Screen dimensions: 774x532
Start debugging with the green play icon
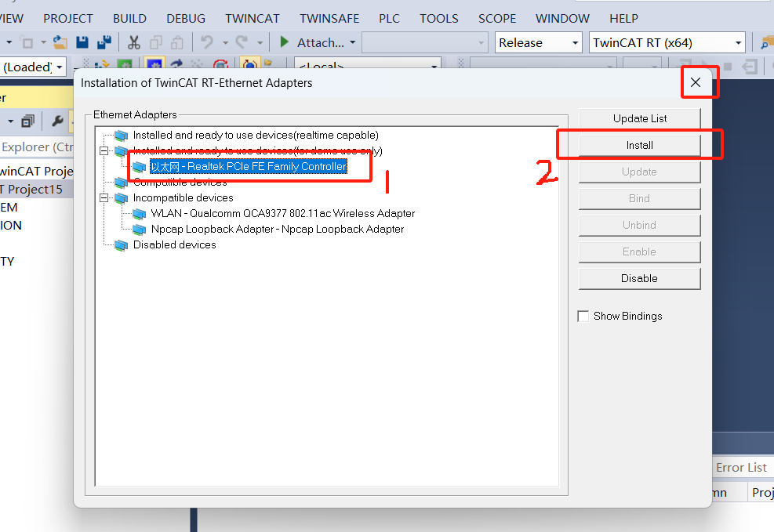284,42
